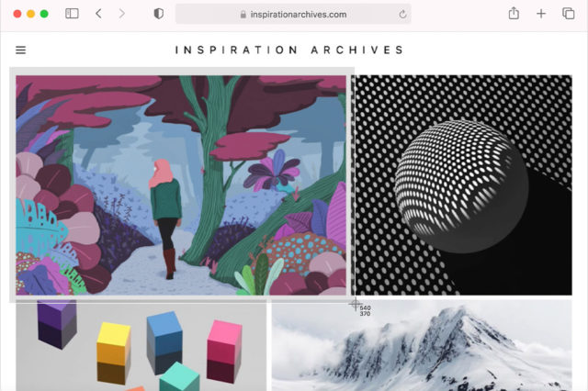This screenshot has height=391, width=588.
Task: Open the Inspiration Archives site title
Action: 289,50
